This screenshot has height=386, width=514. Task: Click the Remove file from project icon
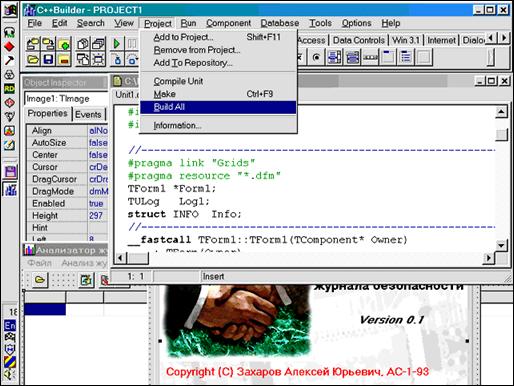(x=64, y=60)
